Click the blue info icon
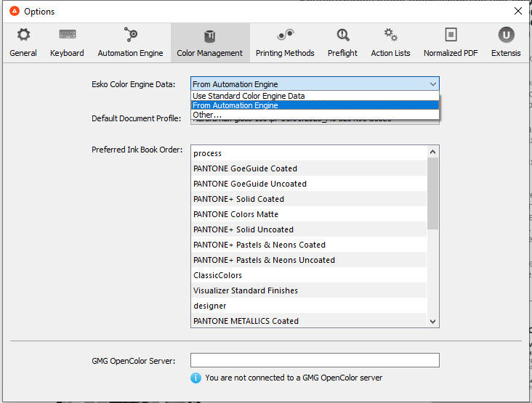Viewport: 532px width, 403px height. [x=196, y=378]
